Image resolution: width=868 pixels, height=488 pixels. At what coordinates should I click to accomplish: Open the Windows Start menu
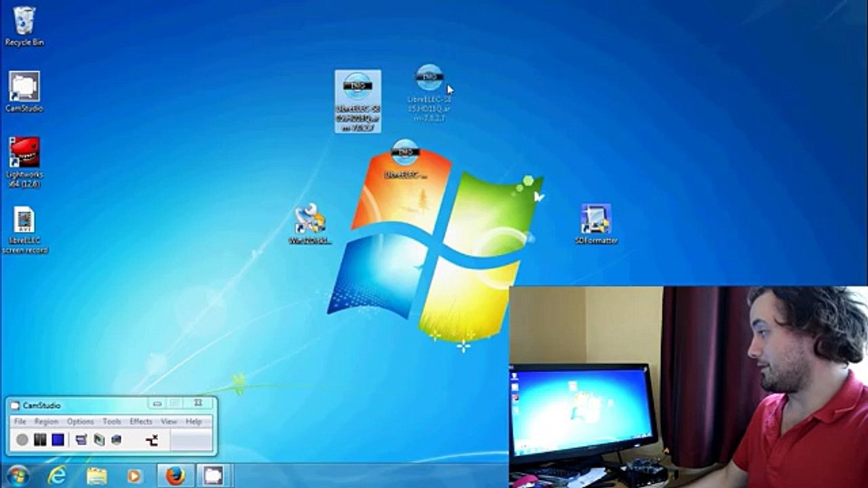click(x=17, y=476)
